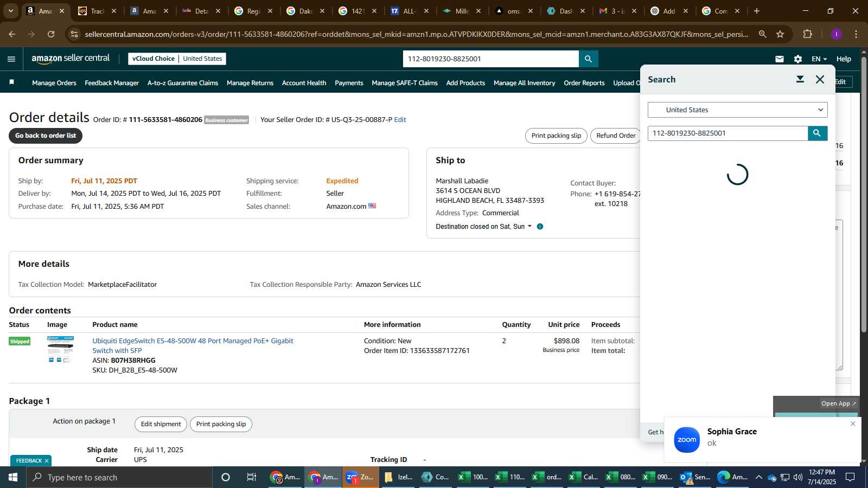Image resolution: width=868 pixels, height=488 pixels.
Task: Run search in the Search panel
Action: (x=817, y=133)
